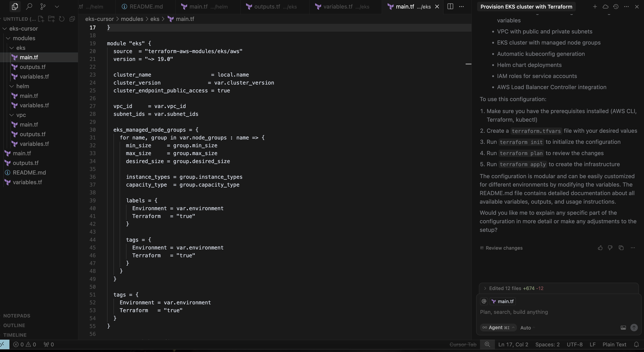Start a new chat with plus icon
This screenshot has width=644, height=352.
tap(595, 7)
